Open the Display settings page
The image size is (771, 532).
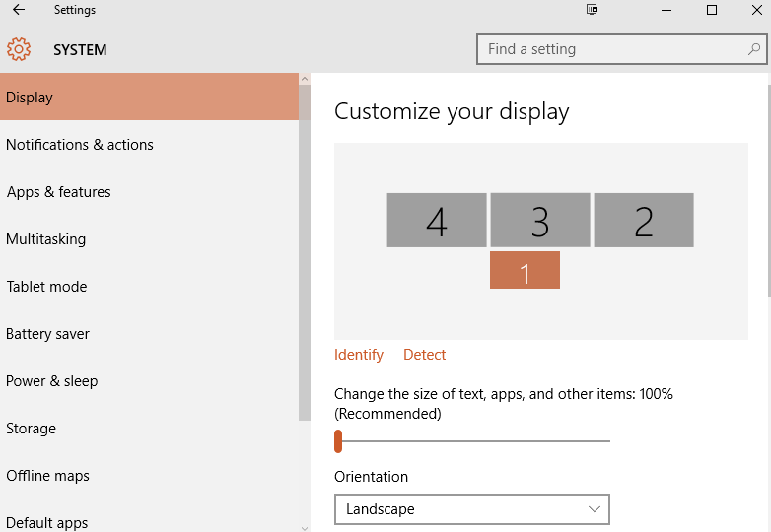[150, 97]
